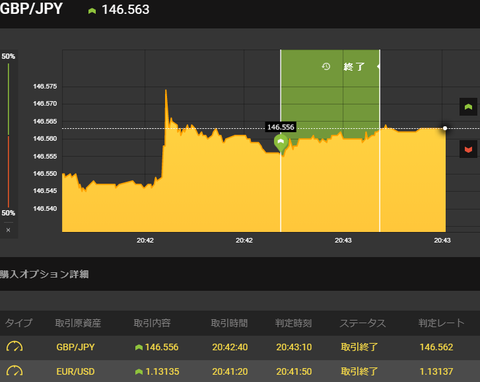Viewport: 480px width, 382px height.
Task: Click the 20:42:40 trade time cell
Action: (230, 347)
